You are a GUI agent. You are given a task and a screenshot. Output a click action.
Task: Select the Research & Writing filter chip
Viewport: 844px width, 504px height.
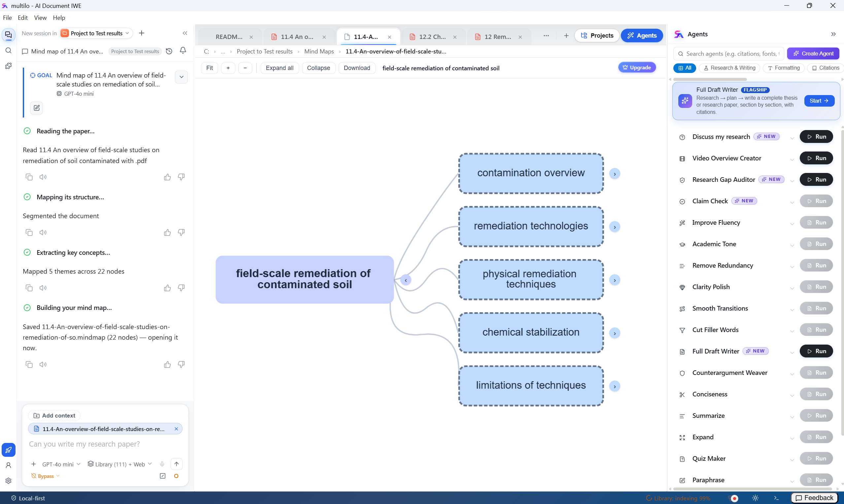(x=729, y=68)
